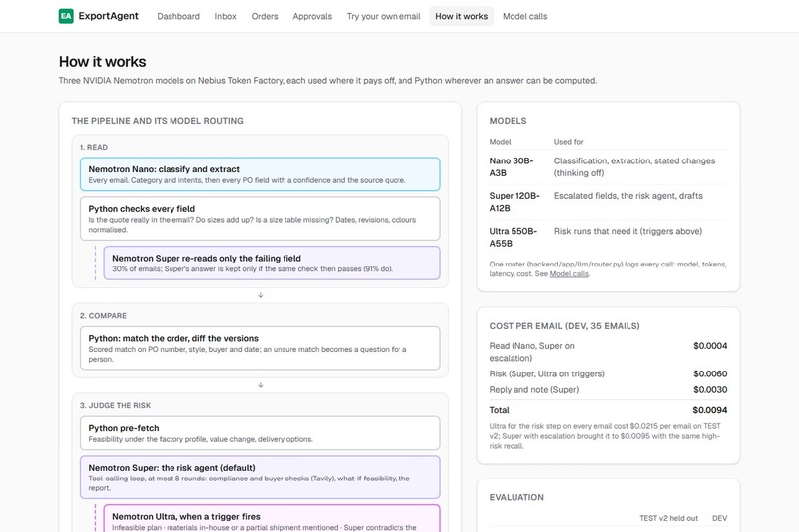Screen dimensions: 799x532
Task: Go to the Inbox tab
Action: pyautogui.click(x=225, y=16)
